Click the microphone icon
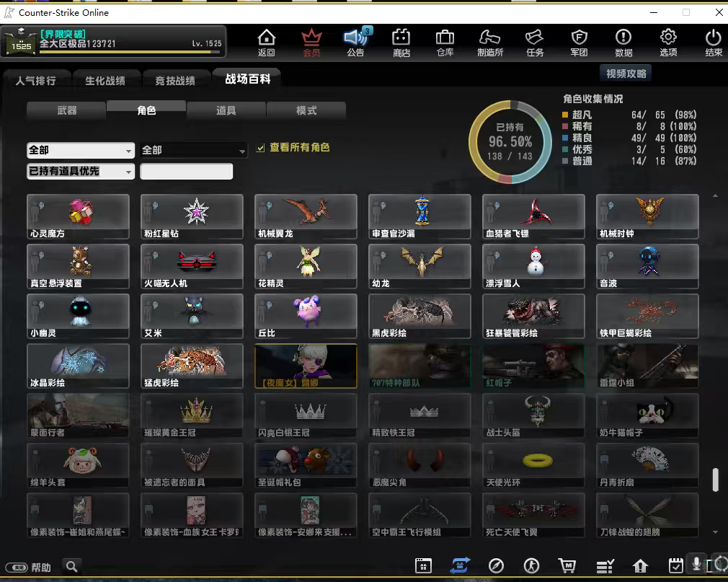 (696, 563)
